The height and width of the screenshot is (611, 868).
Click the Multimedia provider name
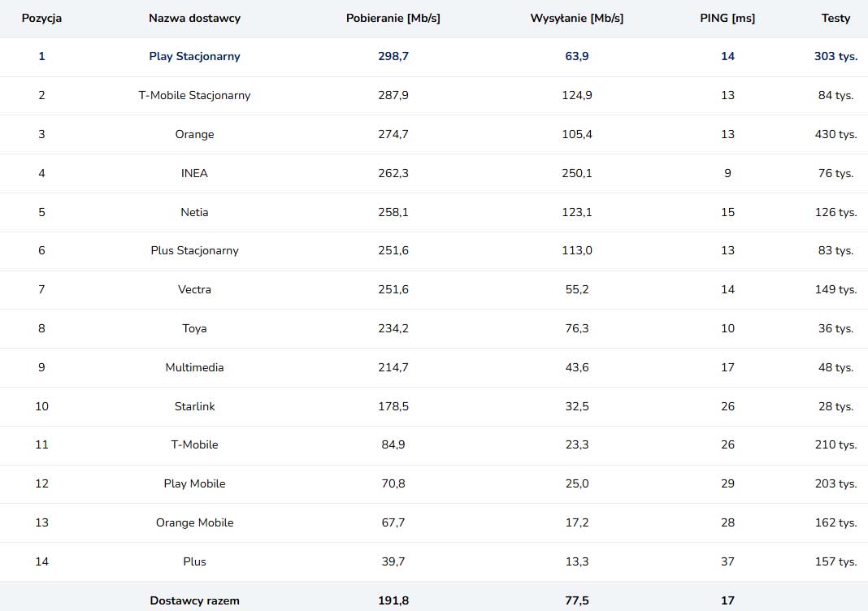tap(194, 367)
